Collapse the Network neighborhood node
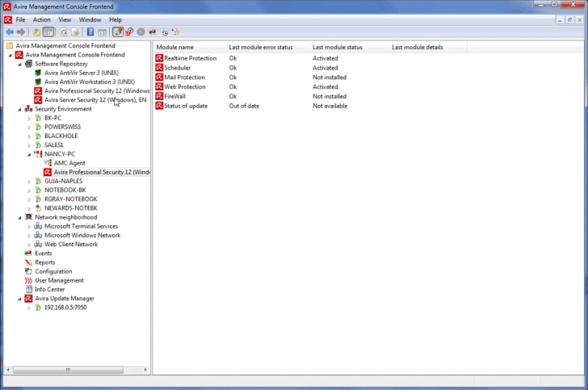 click(x=20, y=217)
